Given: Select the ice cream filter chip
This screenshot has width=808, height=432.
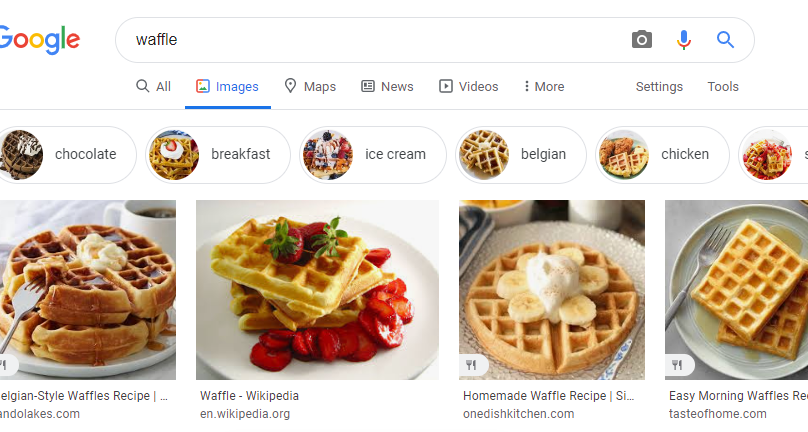Looking at the screenshot, I should (373, 155).
